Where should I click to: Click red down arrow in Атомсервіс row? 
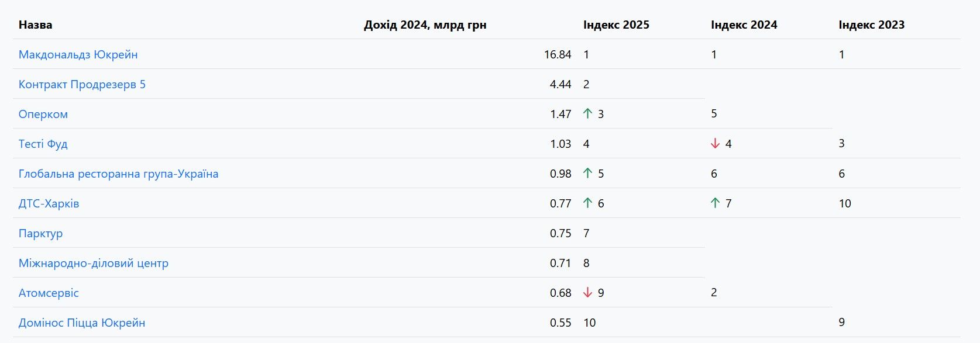588,293
